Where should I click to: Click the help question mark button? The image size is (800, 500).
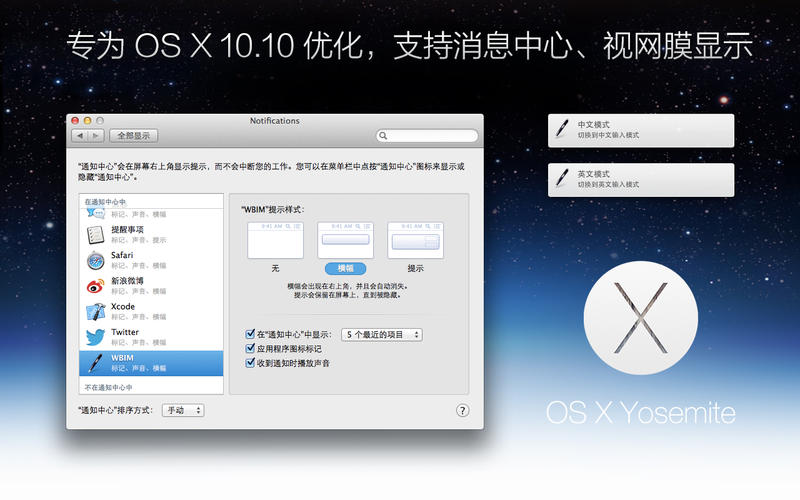[462, 411]
